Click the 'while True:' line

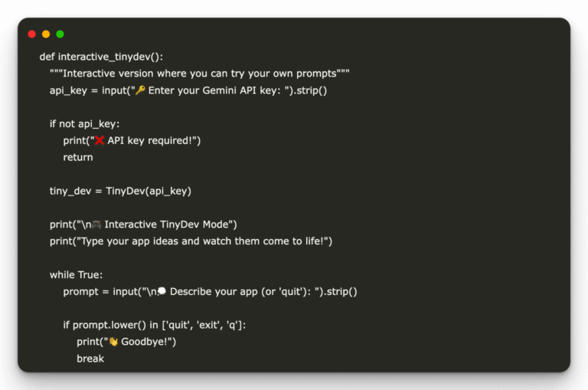coord(76,275)
